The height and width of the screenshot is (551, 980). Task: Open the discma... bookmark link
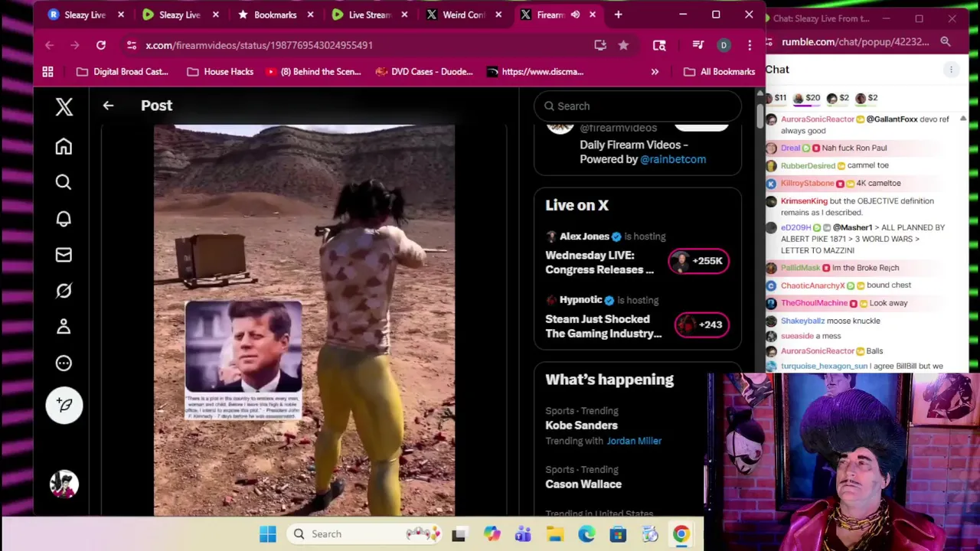pos(534,72)
